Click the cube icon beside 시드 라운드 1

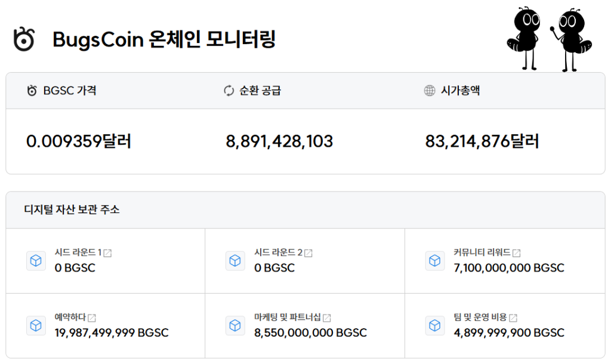[x=36, y=261]
